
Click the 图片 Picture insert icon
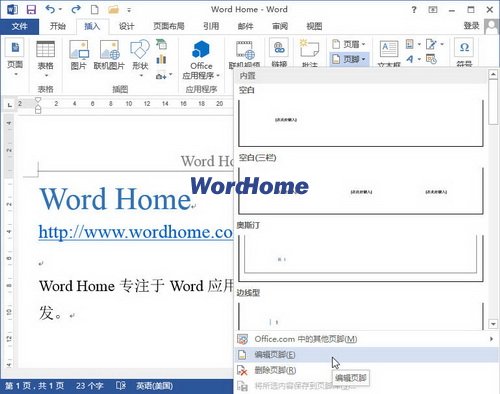coord(79,55)
